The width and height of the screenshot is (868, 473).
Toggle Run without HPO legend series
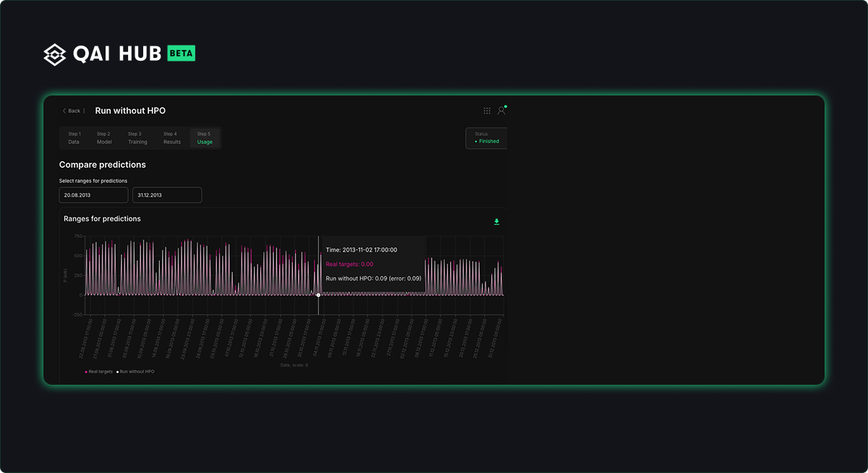(x=135, y=371)
